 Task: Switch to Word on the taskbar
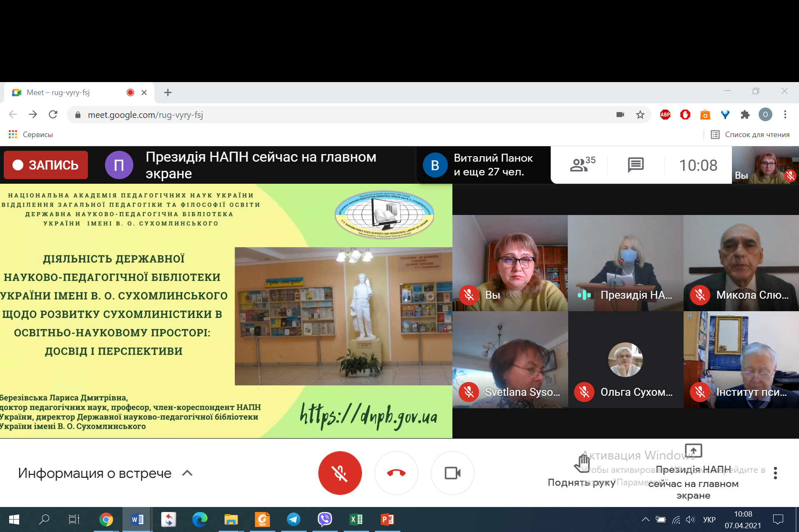137,520
